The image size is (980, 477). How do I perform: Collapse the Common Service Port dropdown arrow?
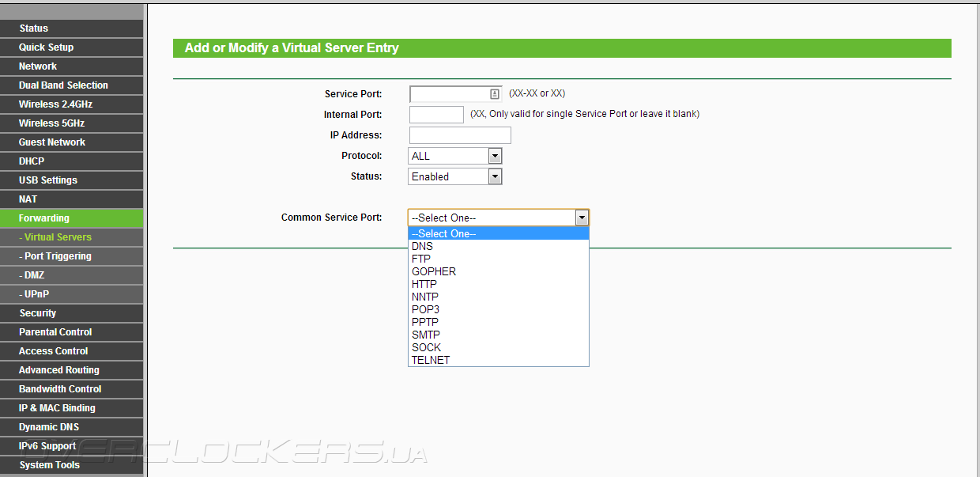point(582,218)
